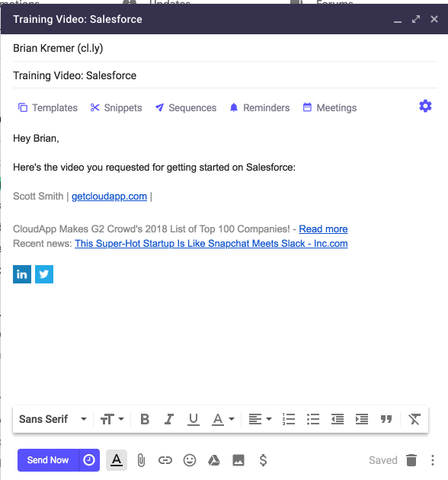The image size is (448, 480).
Task: Insert link using the chain icon
Action: click(165, 460)
